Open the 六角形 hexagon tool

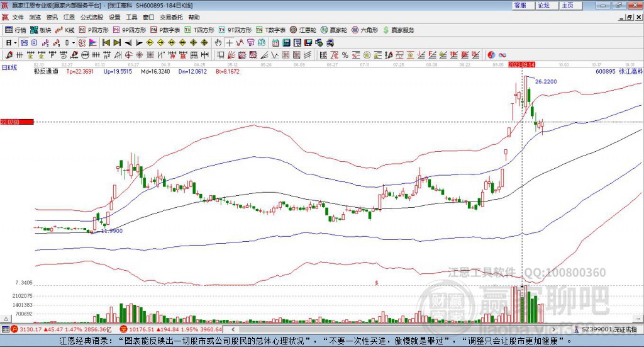[365, 30]
